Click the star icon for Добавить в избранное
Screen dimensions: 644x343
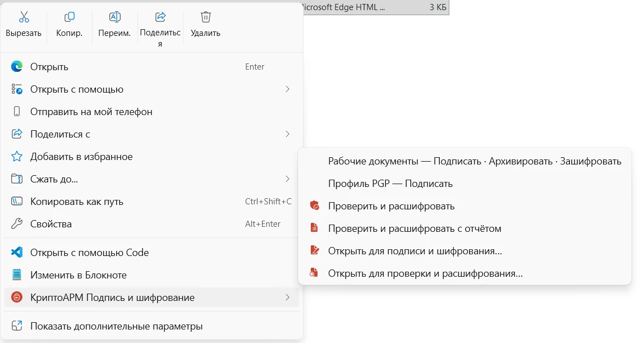click(x=17, y=157)
